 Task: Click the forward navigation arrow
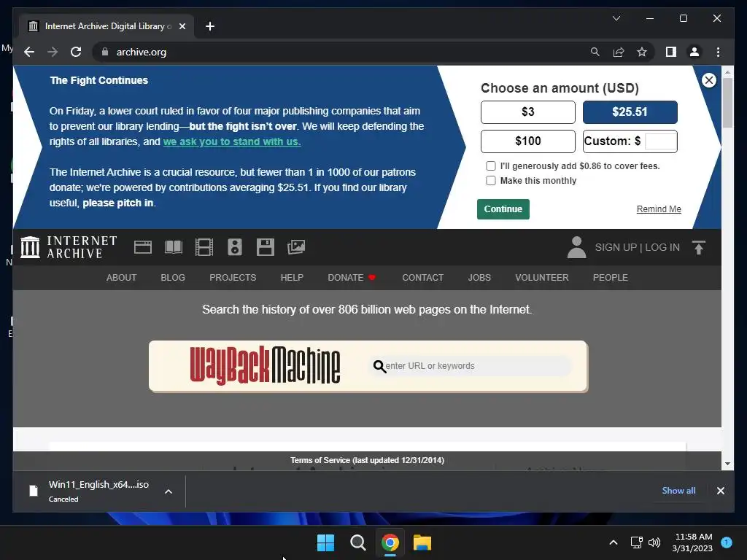coord(53,52)
